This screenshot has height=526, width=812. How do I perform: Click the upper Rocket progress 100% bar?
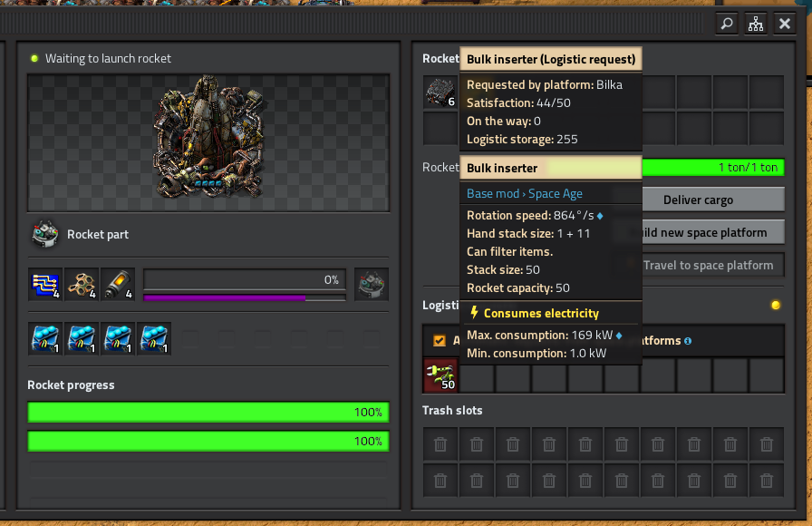click(x=208, y=412)
